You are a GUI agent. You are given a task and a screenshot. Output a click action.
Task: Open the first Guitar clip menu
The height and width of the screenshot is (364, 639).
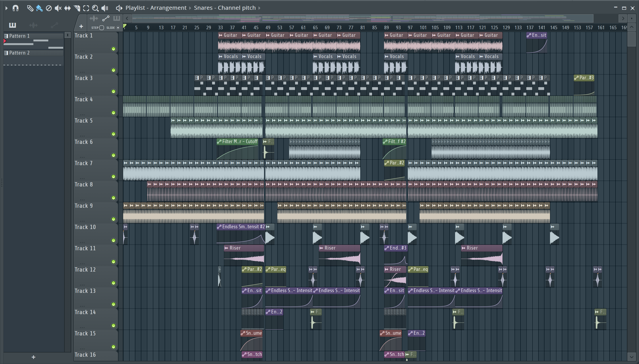[x=220, y=35]
